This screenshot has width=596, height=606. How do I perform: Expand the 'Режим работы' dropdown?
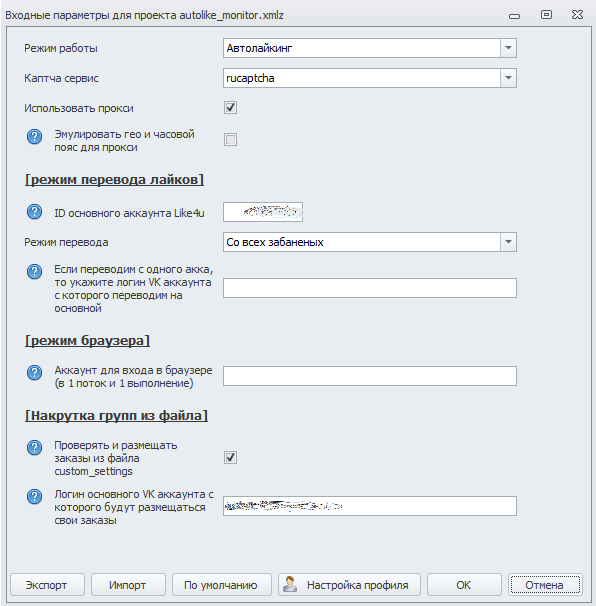tap(508, 48)
